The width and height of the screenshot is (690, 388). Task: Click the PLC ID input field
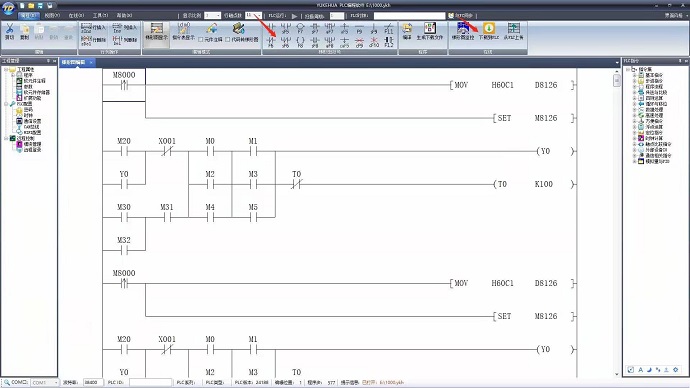tap(150, 382)
